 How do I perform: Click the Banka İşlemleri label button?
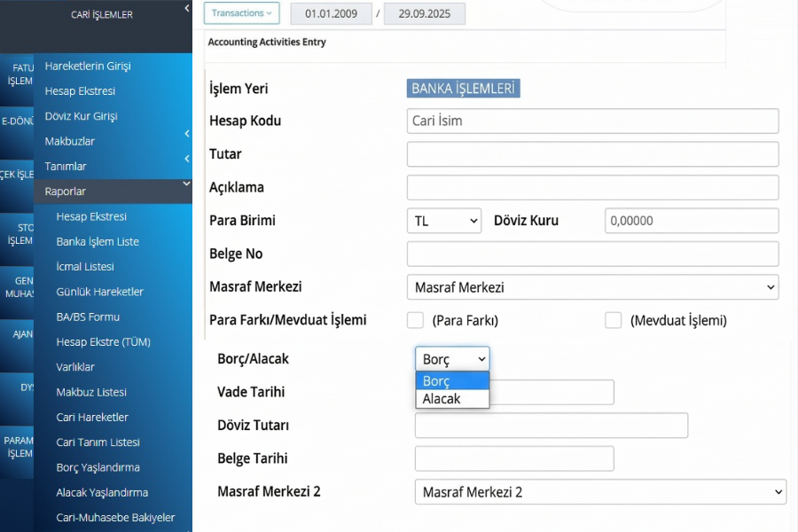[464, 89]
